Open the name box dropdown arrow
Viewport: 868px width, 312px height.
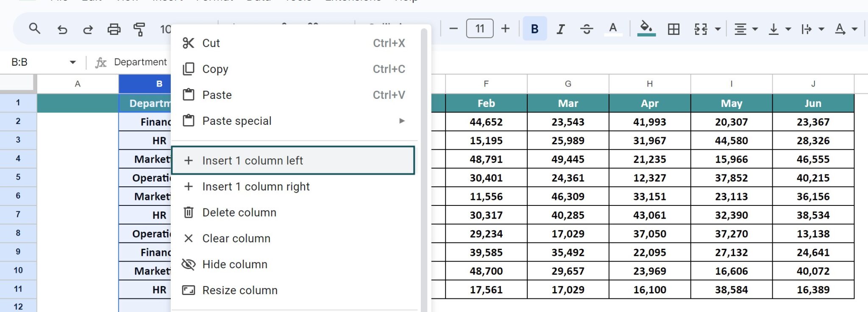tap(72, 62)
